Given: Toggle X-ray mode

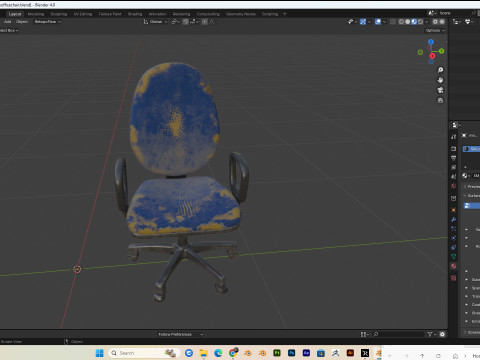Looking at the screenshot, I should (393, 22).
